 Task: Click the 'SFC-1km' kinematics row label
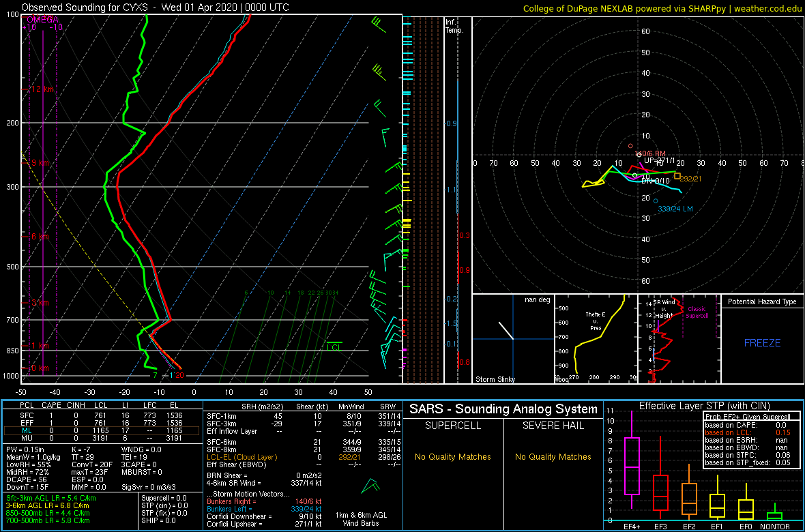click(221, 416)
